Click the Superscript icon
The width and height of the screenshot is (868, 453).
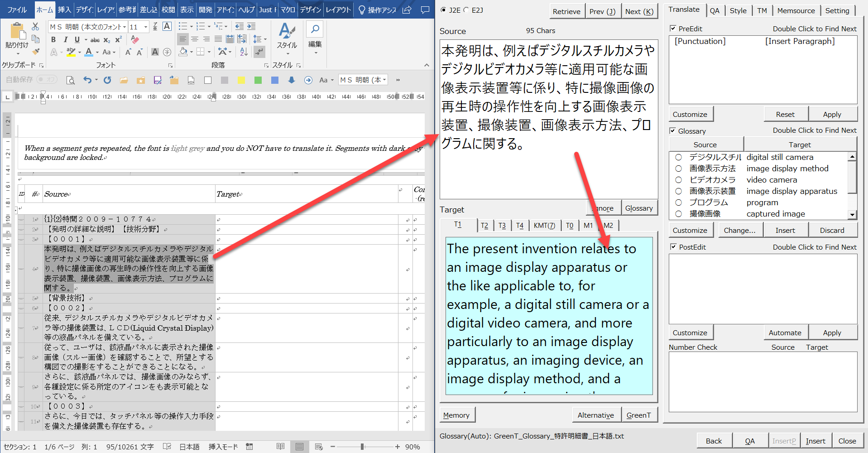click(118, 40)
